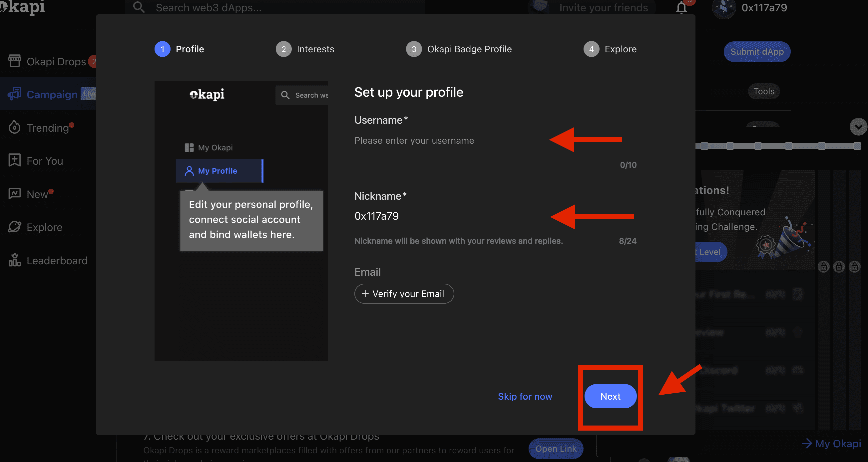868x462 pixels.
Task: Click the search magnifier in top bar
Action: click(139, 7)
